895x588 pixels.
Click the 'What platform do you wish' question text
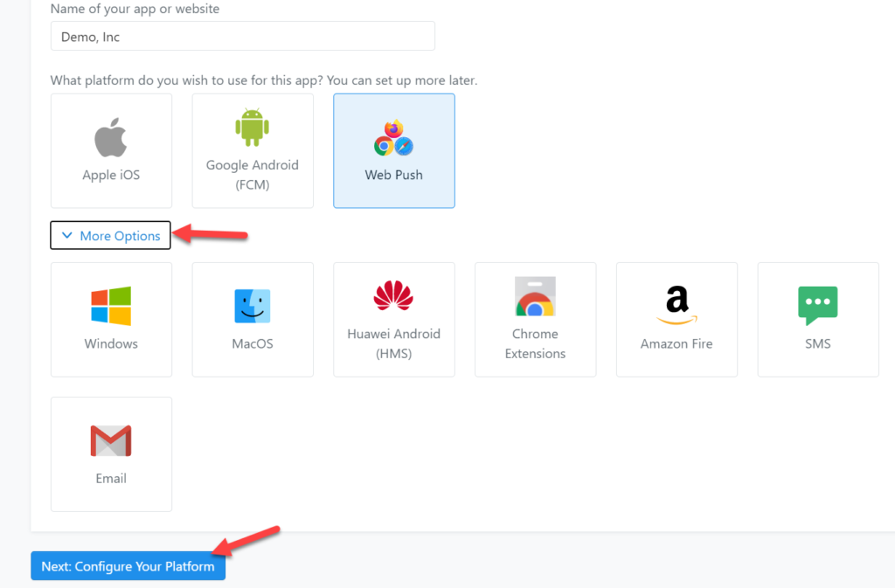(264, 80)
